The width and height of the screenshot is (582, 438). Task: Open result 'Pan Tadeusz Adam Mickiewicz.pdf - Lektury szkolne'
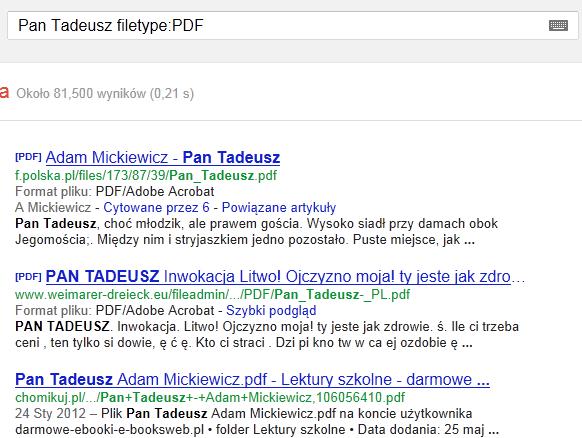pos(252,380)
